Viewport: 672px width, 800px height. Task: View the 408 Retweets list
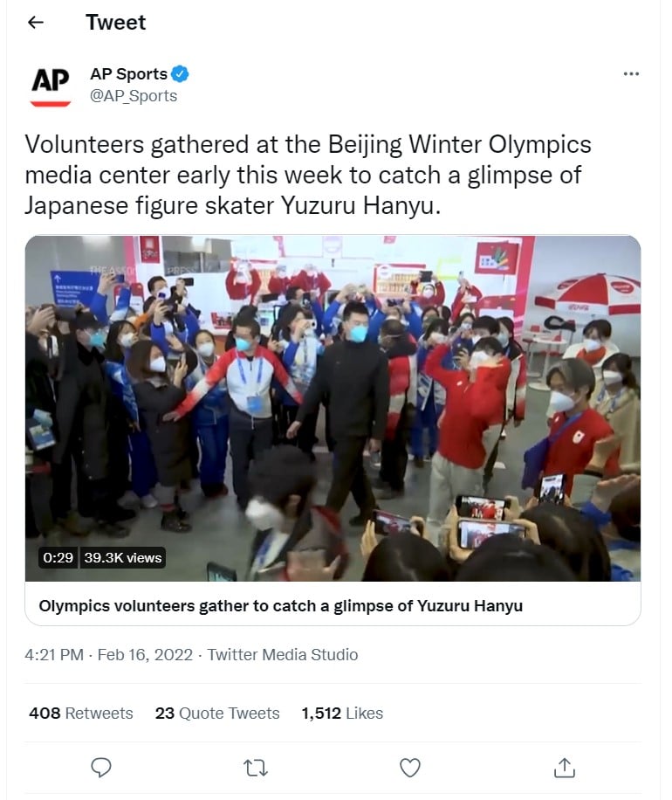click(x=81, y=713)
